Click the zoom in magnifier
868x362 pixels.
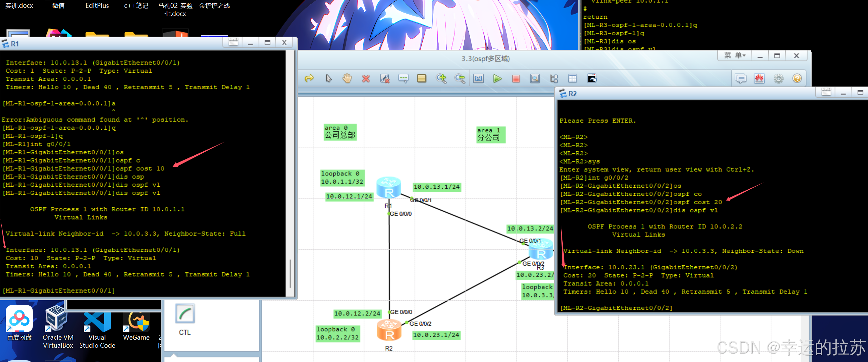coord(441,78)
